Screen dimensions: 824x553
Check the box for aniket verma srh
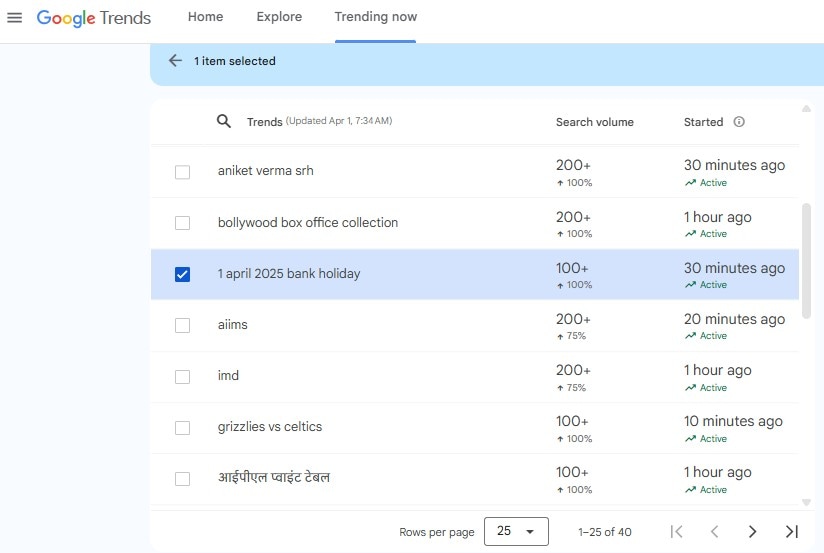[182, 172]
